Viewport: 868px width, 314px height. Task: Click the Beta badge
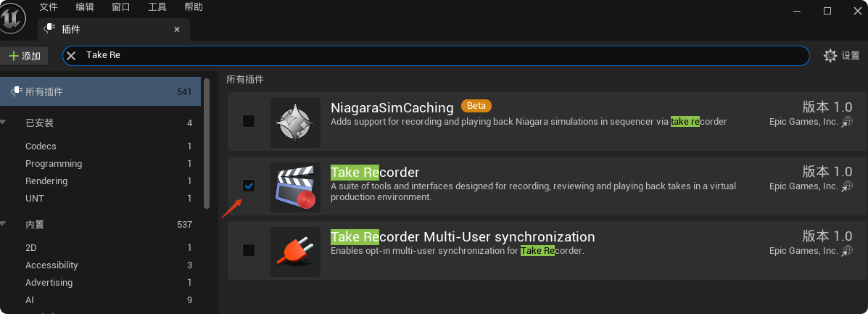coord(476,106)
